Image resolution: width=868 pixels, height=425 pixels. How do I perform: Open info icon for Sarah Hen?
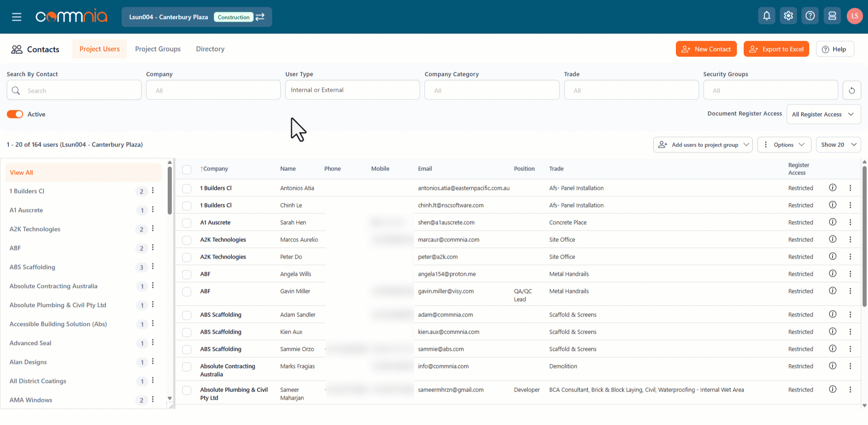[x=833, y=222]
